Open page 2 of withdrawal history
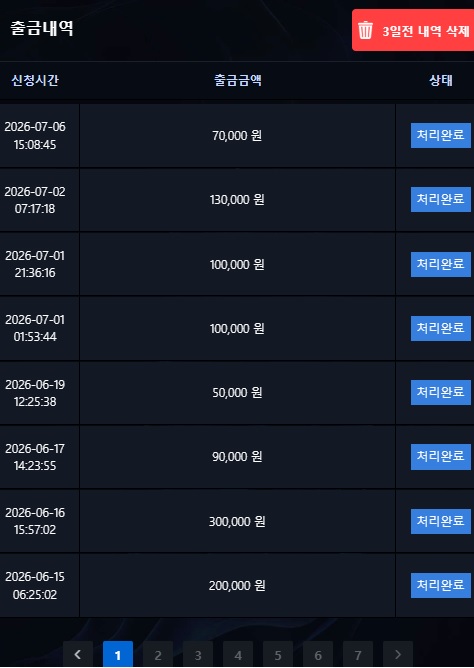The image size is (474, 668). point(158,654)
